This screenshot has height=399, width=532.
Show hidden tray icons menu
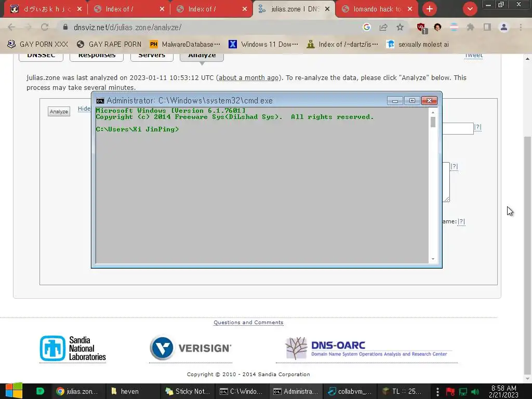click(437, 392)
